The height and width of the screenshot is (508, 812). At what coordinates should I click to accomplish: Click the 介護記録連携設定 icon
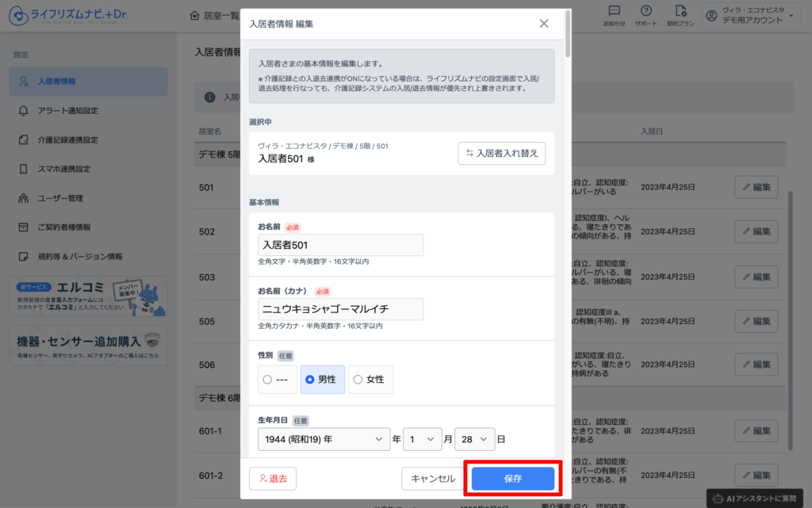[x=23, y=140]
